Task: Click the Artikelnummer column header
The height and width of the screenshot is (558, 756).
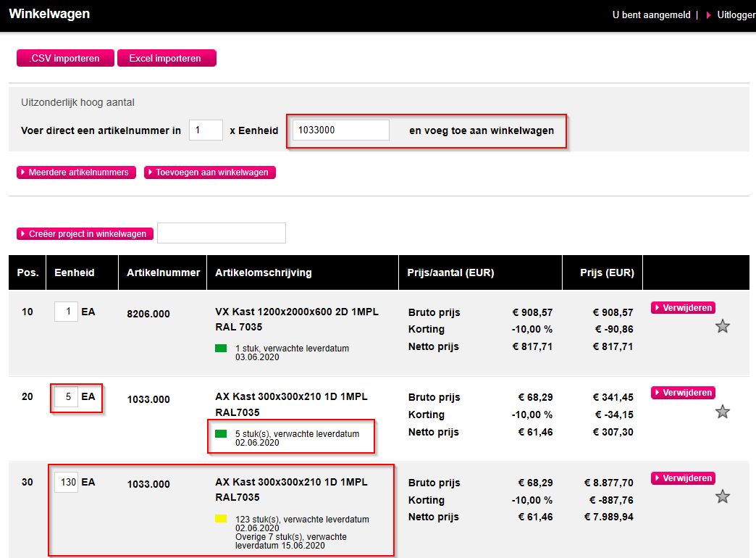Action: point(163,272)
